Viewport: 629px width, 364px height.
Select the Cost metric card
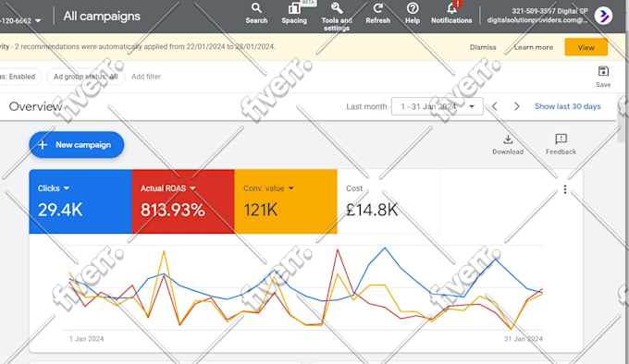pyautogui.click(x=388, y=201)
